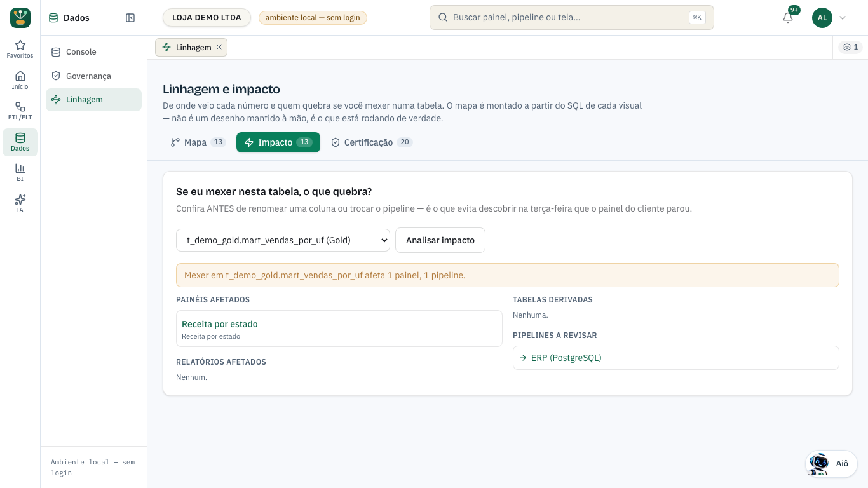Click the app logo icon
The image size is (868, 488).
pyautogui.click(x=20, y=18)
